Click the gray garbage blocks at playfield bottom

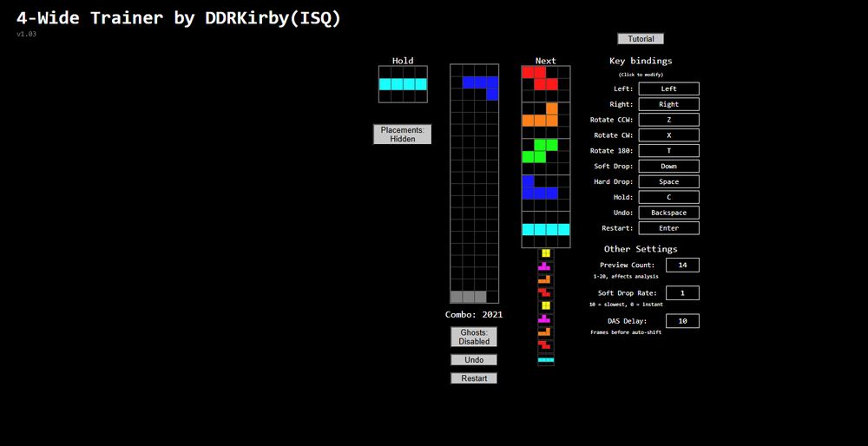pyautogui.click(x=469, y=297)
